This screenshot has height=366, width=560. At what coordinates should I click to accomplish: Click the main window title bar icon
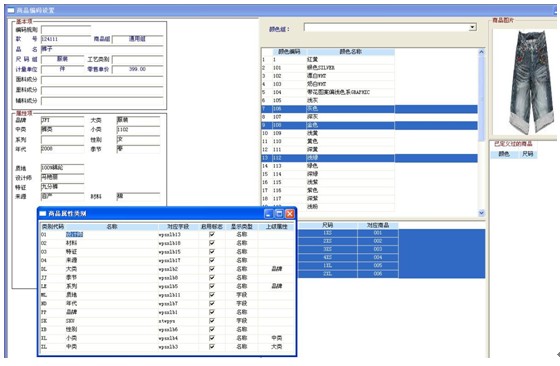(11, 10)
